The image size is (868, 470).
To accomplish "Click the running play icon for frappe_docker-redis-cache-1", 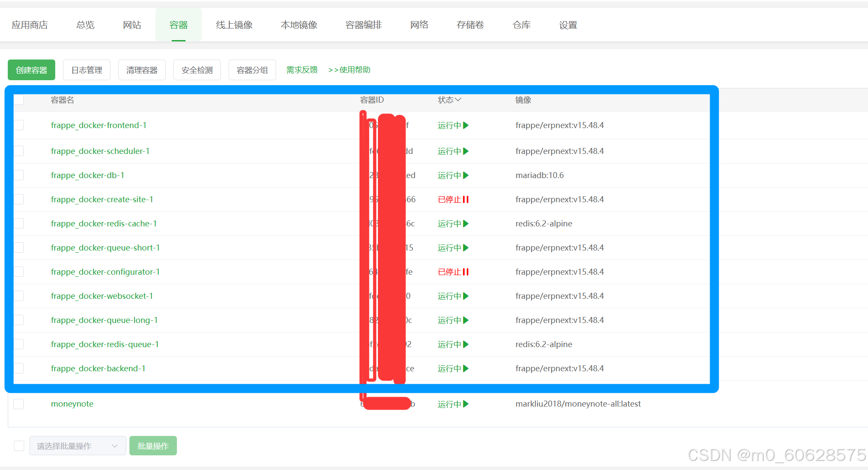I will point(466,224).
